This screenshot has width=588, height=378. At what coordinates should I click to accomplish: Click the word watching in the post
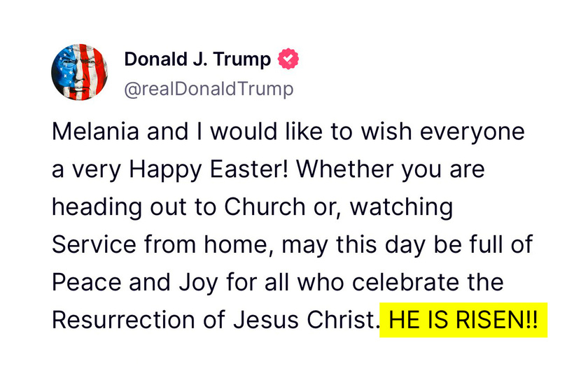point(402,208)
